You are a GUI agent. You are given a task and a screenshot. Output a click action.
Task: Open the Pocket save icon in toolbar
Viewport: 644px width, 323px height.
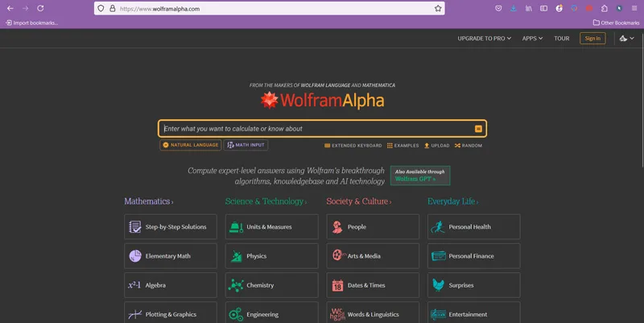pos(498,8)
